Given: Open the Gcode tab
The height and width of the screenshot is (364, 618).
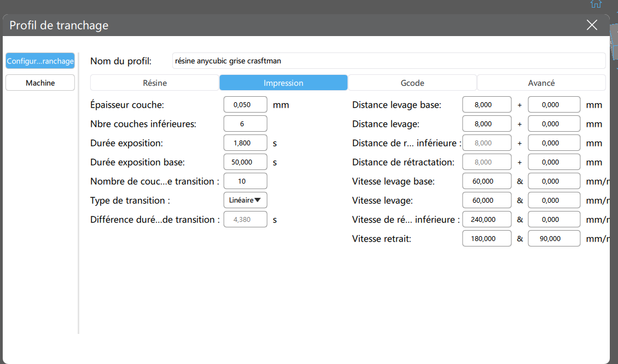Looking at the screenshot, I should click(412, 83).
